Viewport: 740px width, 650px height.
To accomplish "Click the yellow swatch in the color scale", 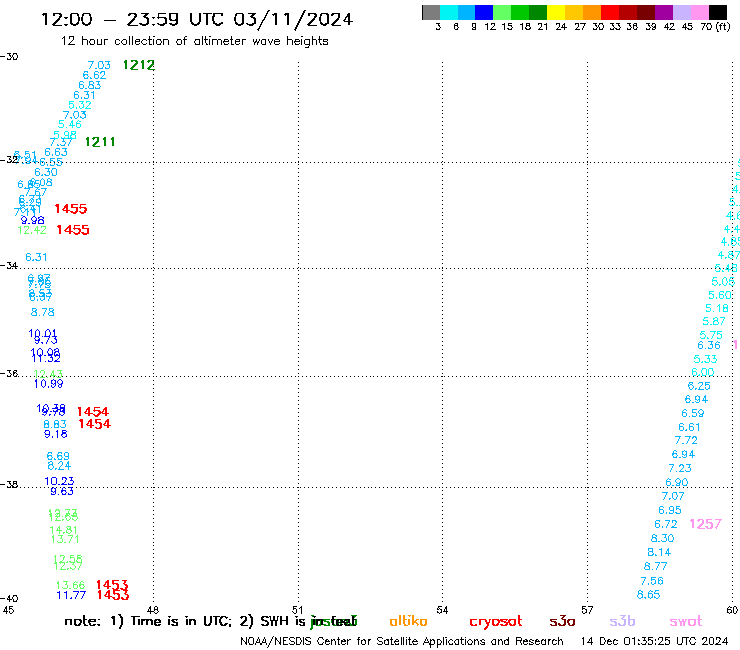I will tap(556, 13).
